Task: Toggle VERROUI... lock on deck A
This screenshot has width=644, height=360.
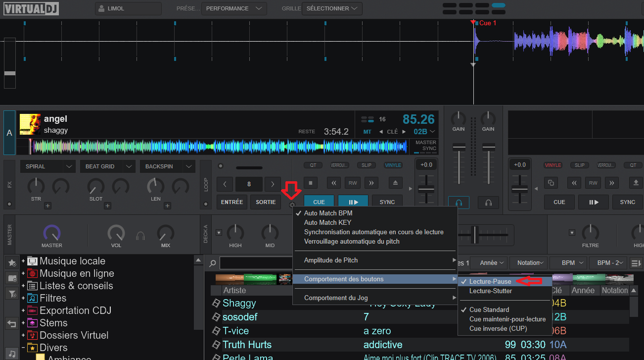Action: tap(340, 165)
